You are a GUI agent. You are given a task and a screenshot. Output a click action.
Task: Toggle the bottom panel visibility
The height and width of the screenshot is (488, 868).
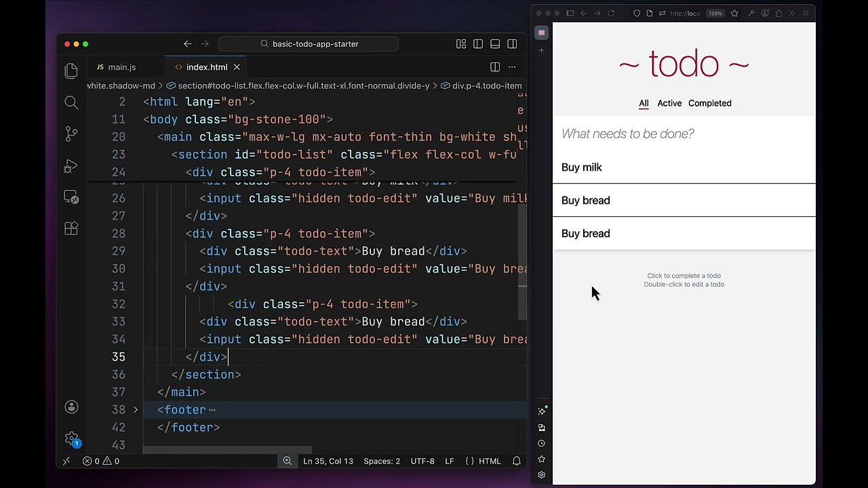click(x=495, y=44)
